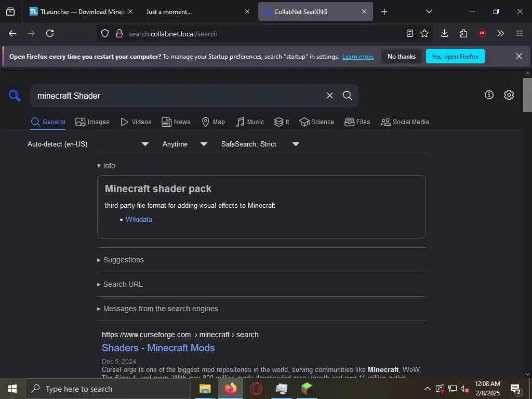Submit search with magnifier button
This screenshot has width=532, height=399.
tap(347, 96)
